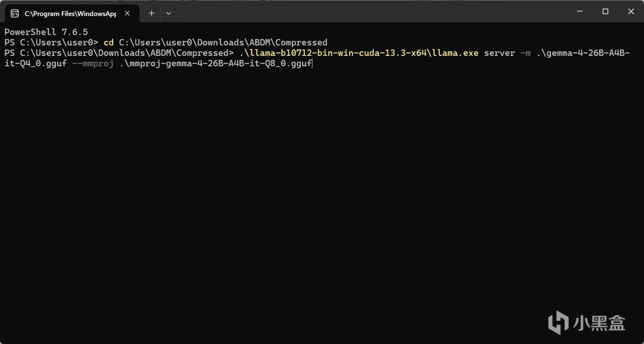
Task: Click the yellow cd command word
Action: 108,42
